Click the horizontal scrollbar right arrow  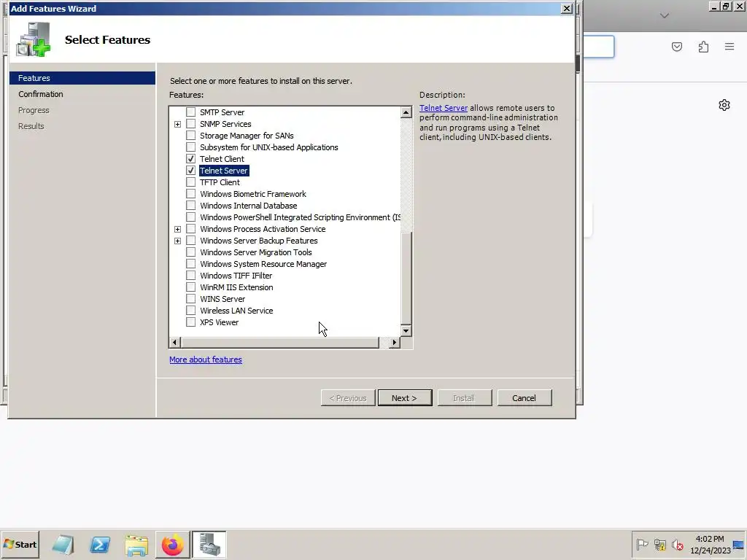[394, 343]
